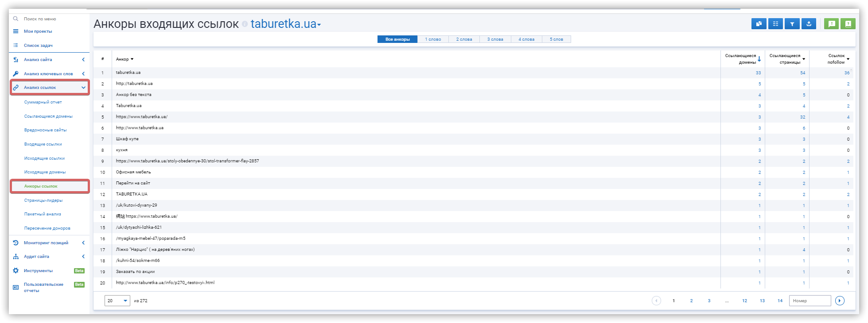The height and width of the screenshot is (323, 868).
Task: Click the Перейти на сайт anchor row text
Action: tap(133, 183)
